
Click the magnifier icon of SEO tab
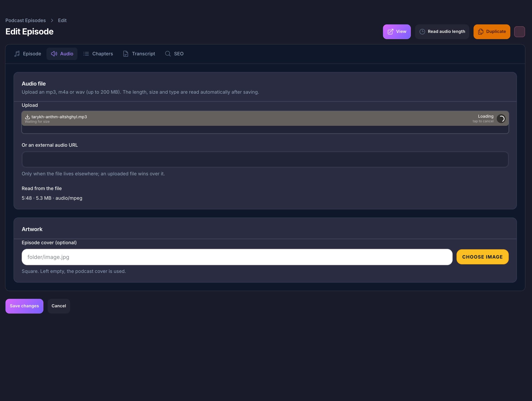point(168,54)
